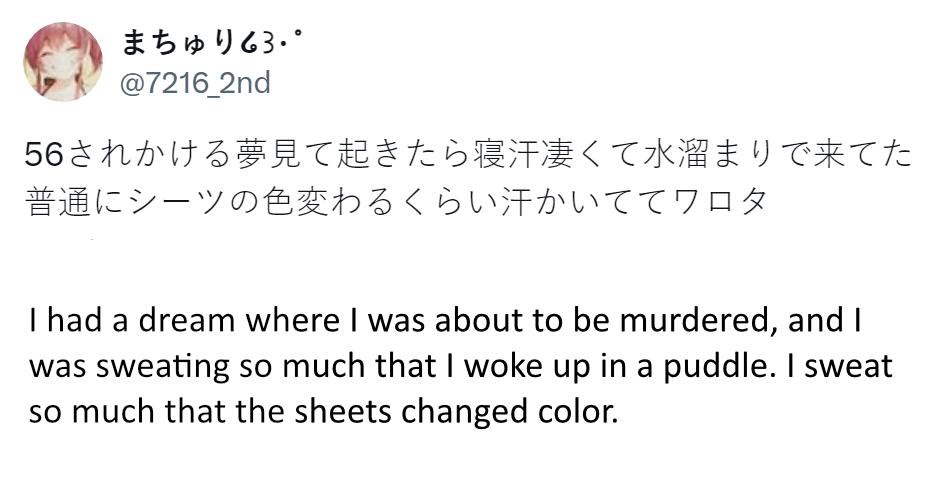The height and width of the screenshot is (485, 930).
Task: Open the pink-haired anime profile avatar
Action: pos(63,62)
